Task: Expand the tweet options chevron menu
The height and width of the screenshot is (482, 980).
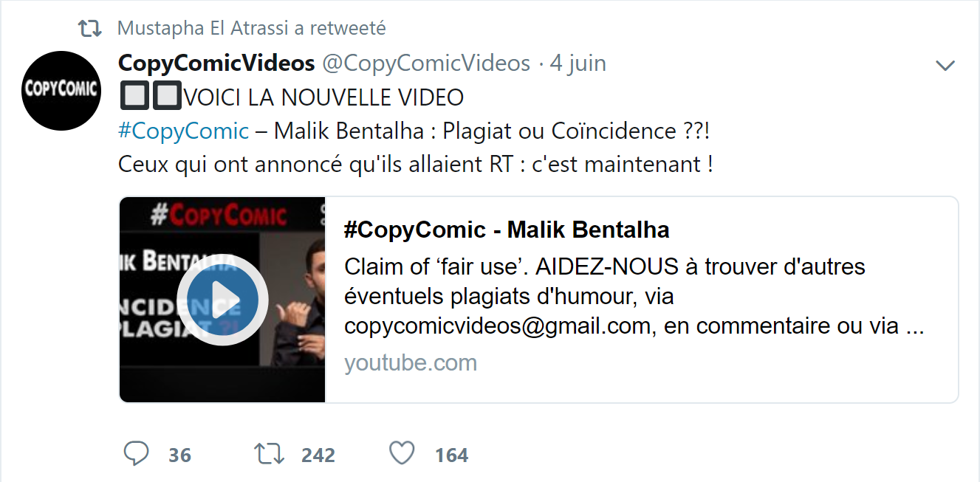Action: [945, 66]
